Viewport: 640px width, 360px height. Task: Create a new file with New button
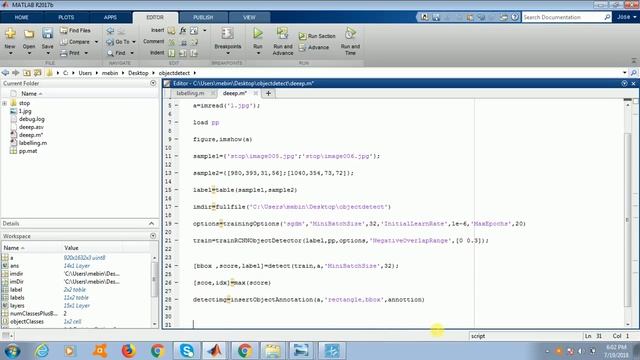(10, 38)
